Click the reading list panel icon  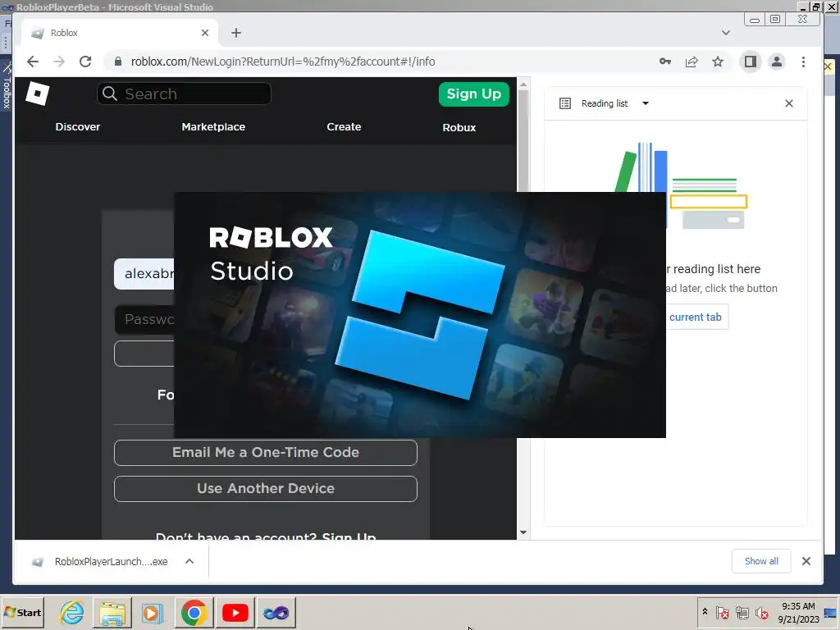565,103
